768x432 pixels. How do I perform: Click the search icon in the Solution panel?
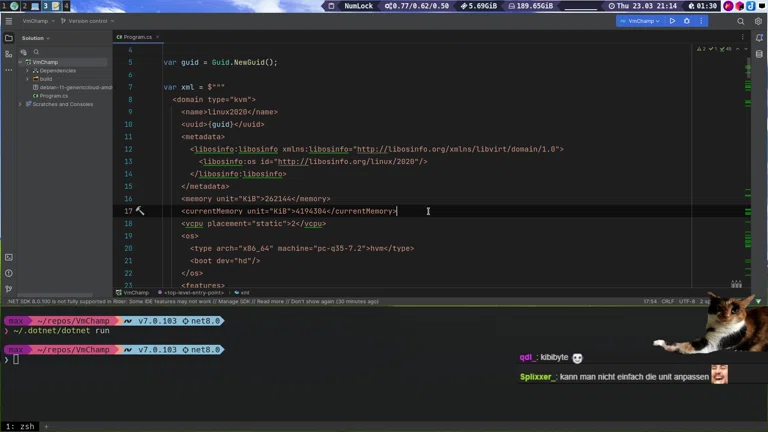(36, 52)
